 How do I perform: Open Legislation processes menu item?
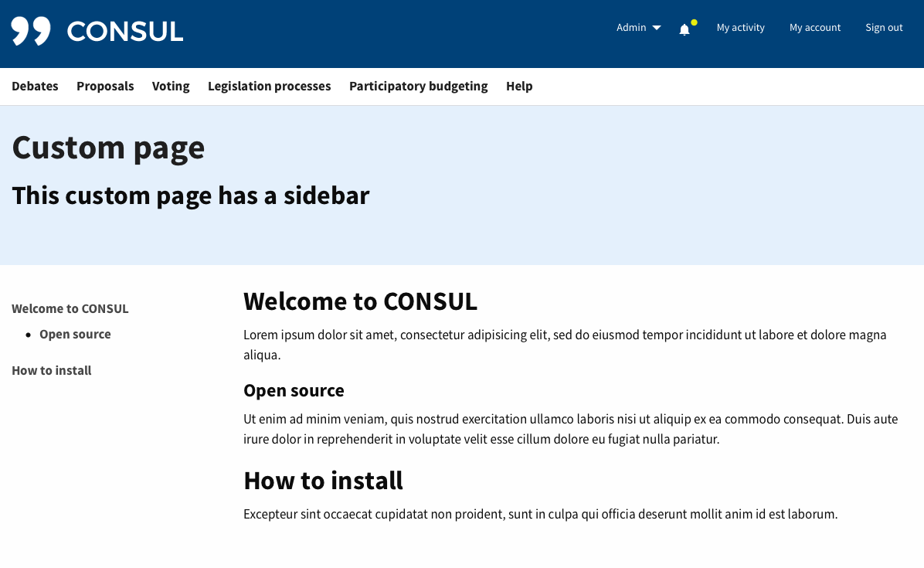(270, 86)
